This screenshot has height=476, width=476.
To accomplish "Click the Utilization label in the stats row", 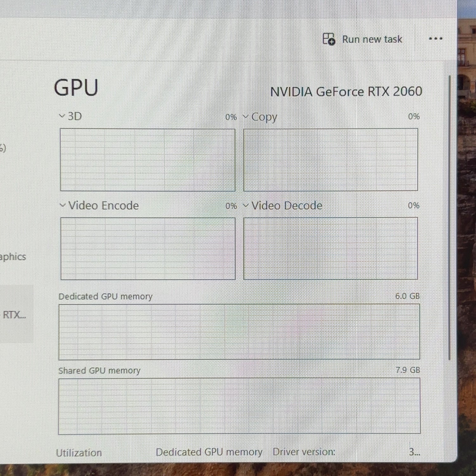I will (79, 453).
